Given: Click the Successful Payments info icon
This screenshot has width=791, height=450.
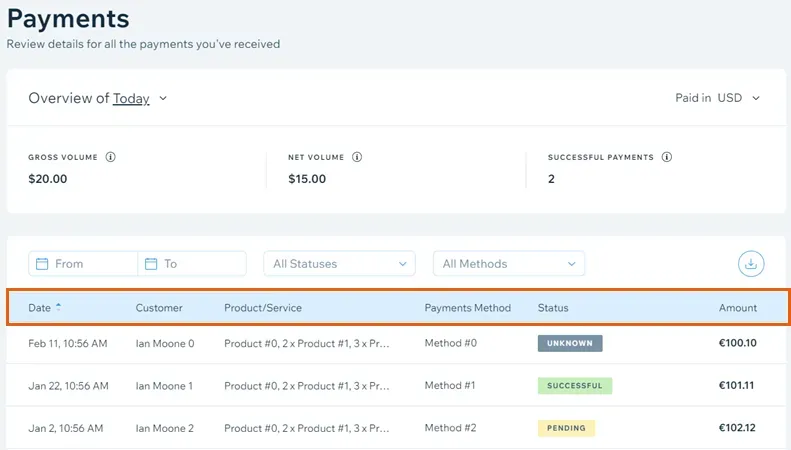Looking at the screenshot, I should point(667,157).
